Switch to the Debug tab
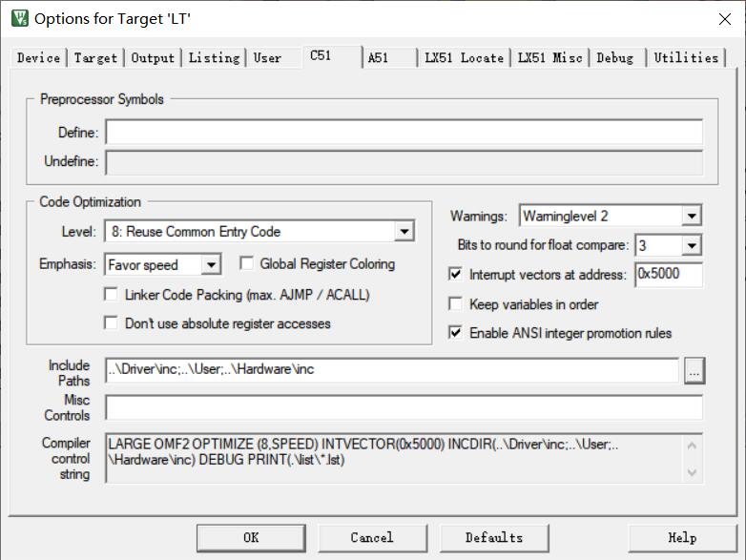The width and height of the screenshot is (746, 560). point(615,58)
